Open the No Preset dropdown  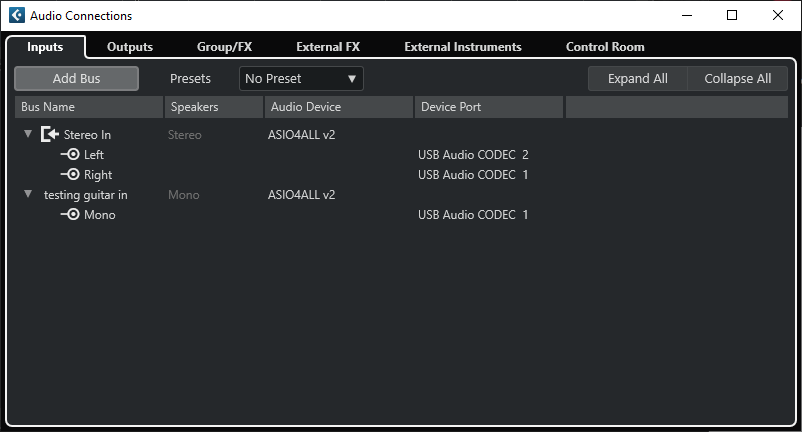tap(301, 79)
